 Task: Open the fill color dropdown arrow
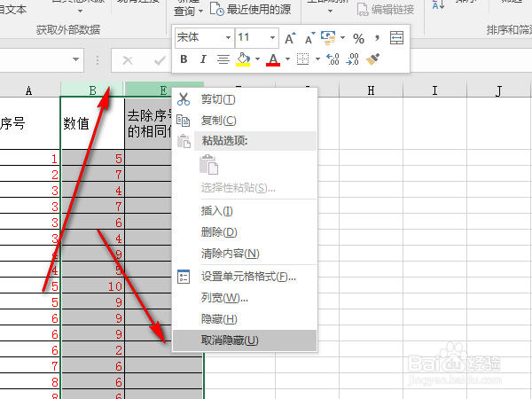(x=257, y=59)
